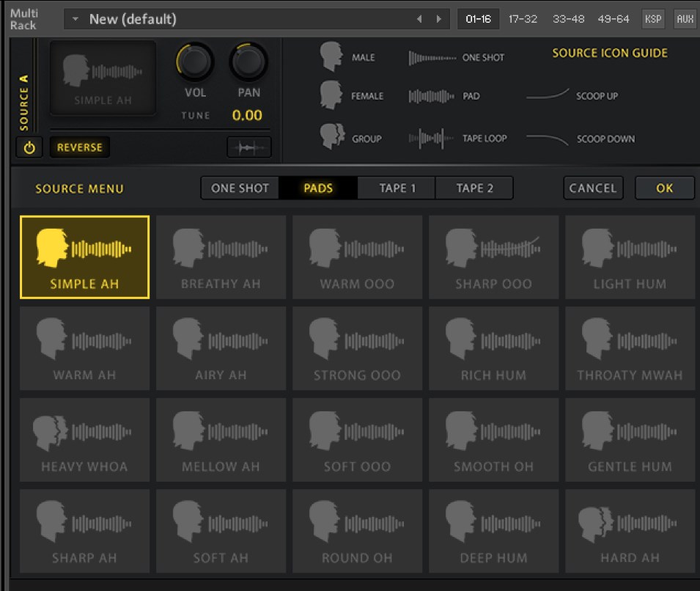Click the sample waveform range icon
The height and width of the screenshot is (591, 700).
pos(249,147)
